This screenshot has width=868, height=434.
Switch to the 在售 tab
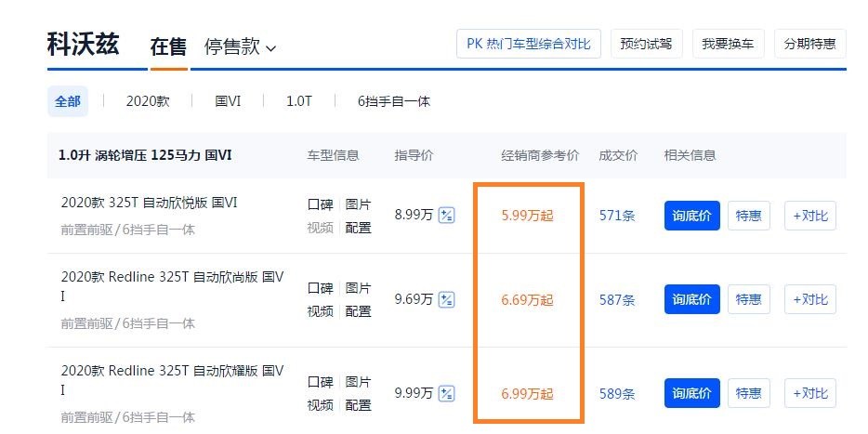coord(168,47)
